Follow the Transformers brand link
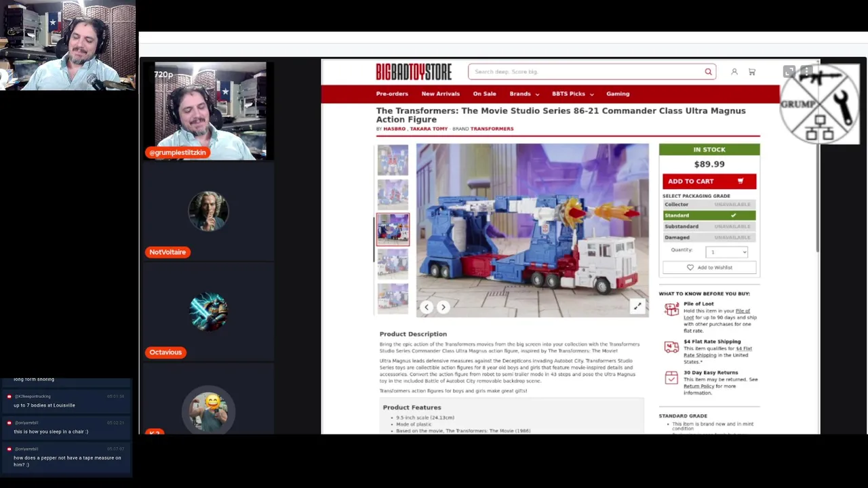This screenshot has height=488, width=868. (x=492, y=129)
